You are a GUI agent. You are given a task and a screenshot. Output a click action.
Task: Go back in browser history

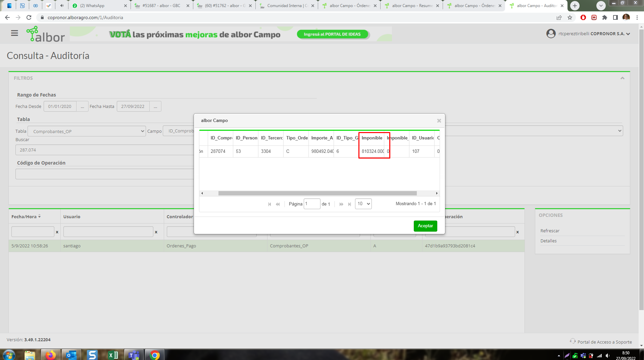tap(7, 17)
